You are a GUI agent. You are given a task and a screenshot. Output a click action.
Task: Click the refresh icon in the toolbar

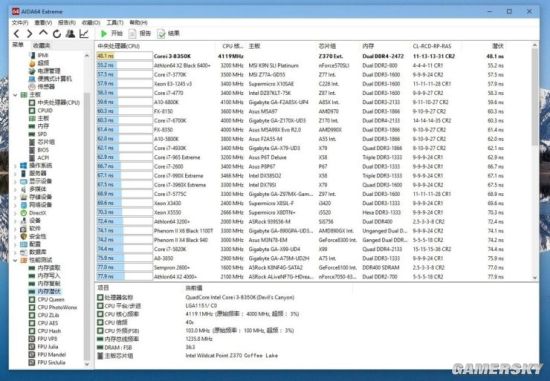tap(57, 34)
